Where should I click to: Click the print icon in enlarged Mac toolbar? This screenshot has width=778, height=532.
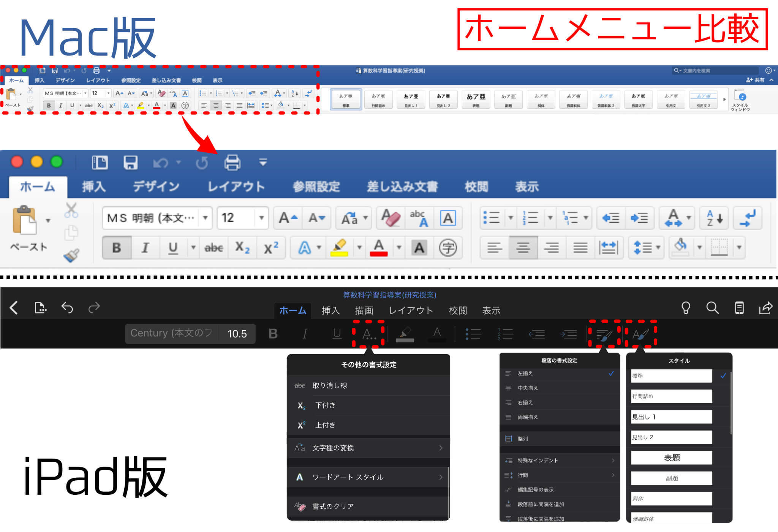click(232, 162)
